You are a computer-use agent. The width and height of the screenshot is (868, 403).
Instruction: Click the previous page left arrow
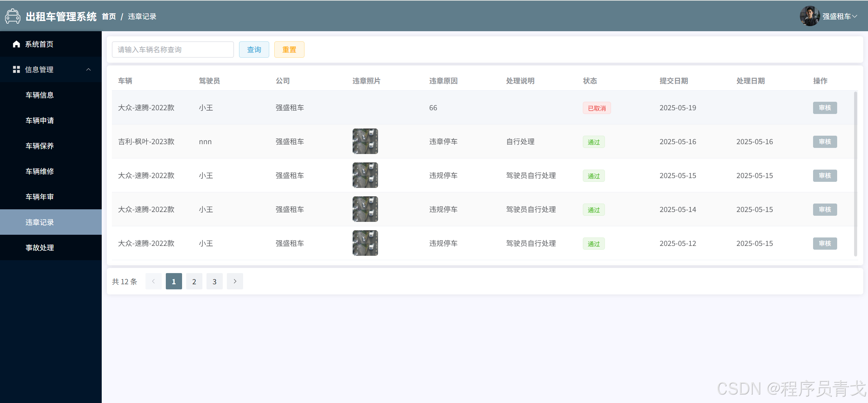click(x=154, y=281)
